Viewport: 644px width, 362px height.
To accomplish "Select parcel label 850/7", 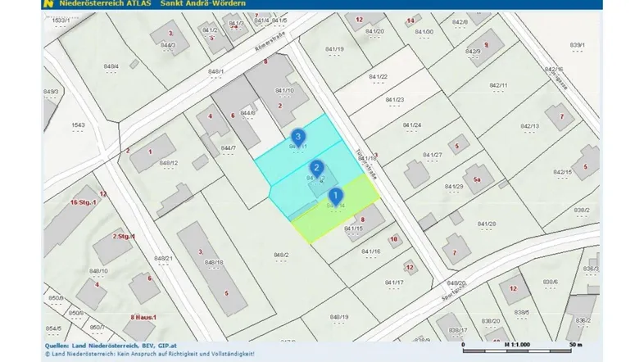I will coord(97,328).
